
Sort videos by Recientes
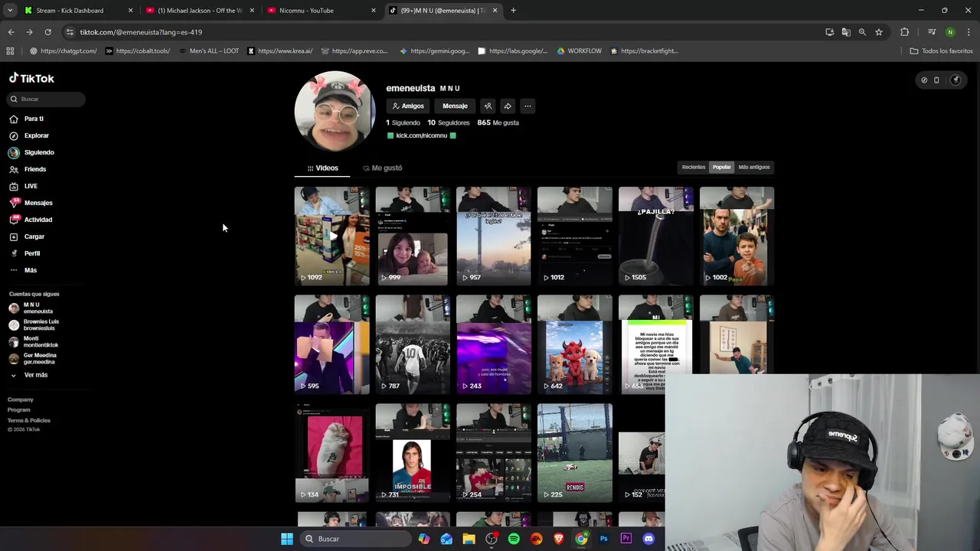click(x=694, y=167)
